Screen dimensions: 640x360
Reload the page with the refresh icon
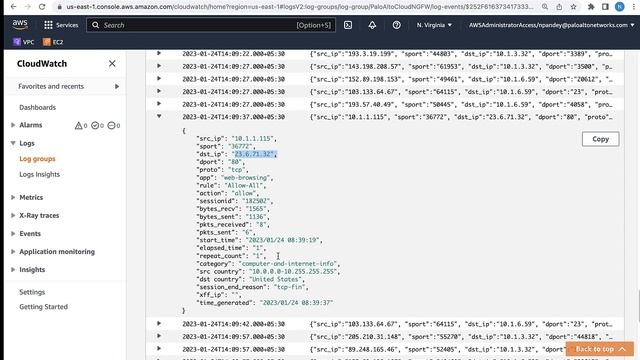tap(42, 7)
